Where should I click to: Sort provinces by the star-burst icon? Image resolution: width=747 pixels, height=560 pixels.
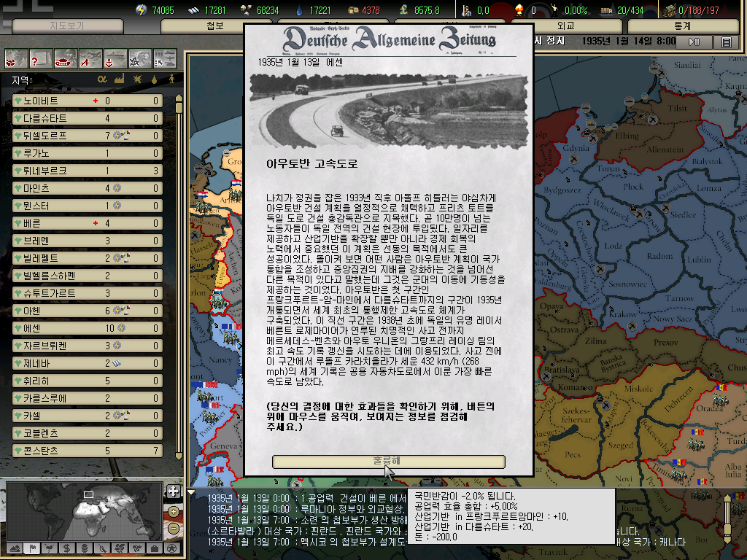coord(137,79)
